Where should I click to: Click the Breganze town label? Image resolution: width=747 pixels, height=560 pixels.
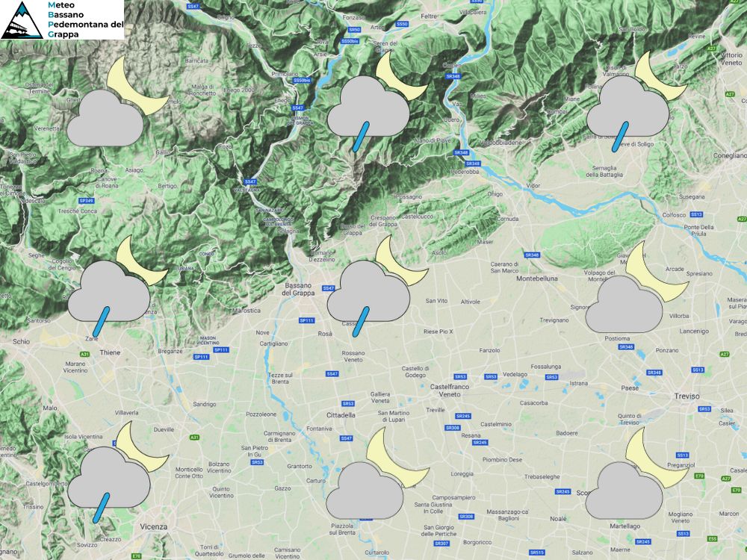point(170,352)
